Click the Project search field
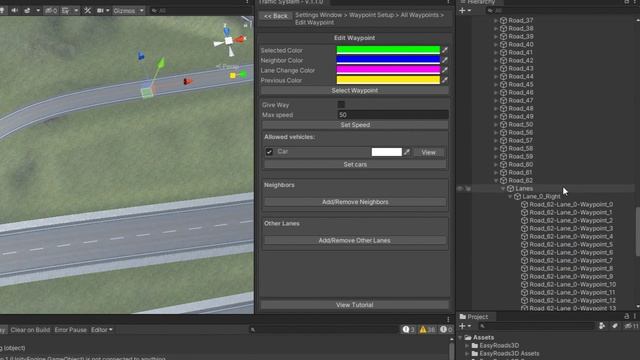This screenshot has height=360, width=640. [537, 326]
